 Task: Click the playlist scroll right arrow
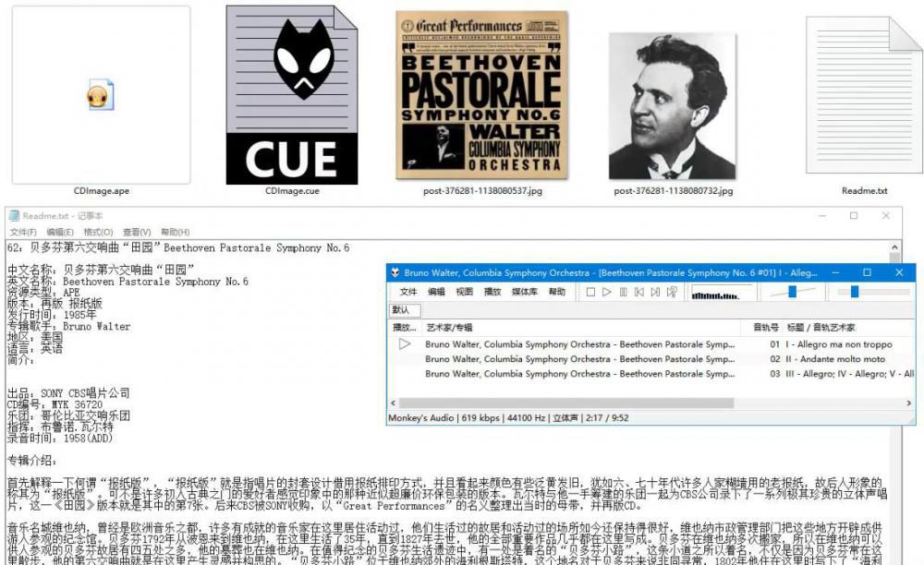(x=908, y=403)
